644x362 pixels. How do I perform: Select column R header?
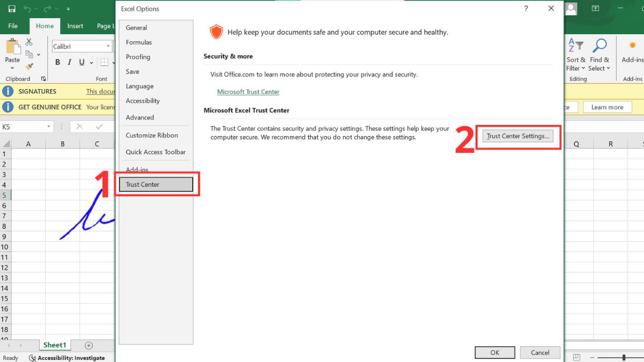coord(611,144)
